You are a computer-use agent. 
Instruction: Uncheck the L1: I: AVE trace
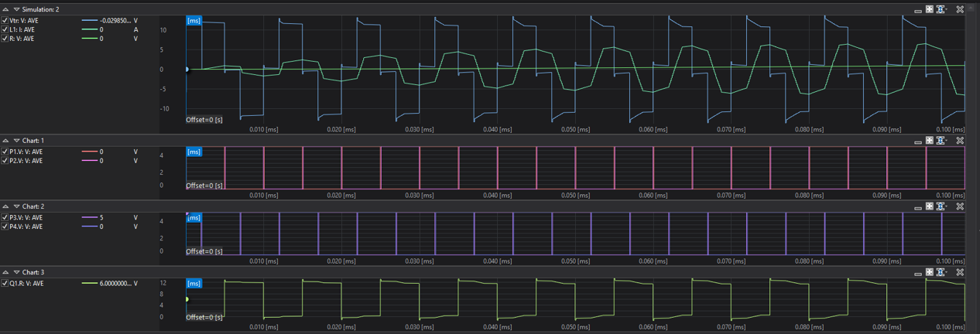[5, 29]
